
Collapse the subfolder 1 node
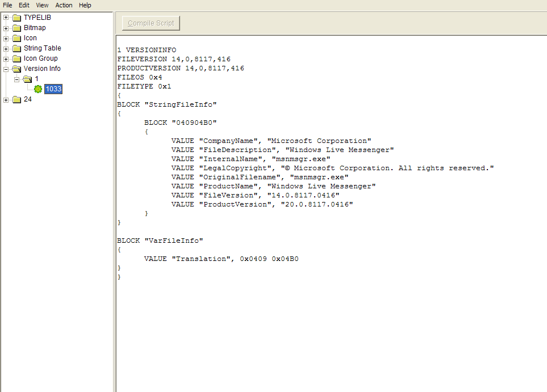tap(16, 79)
